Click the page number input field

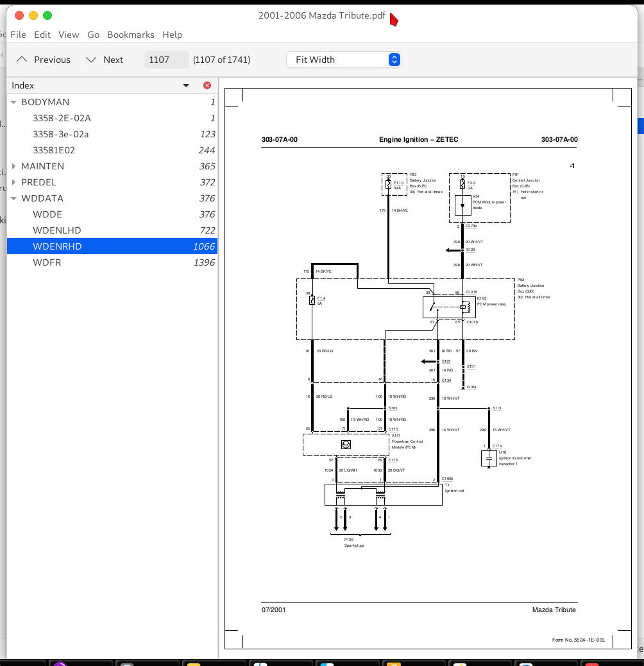(166, 60)
